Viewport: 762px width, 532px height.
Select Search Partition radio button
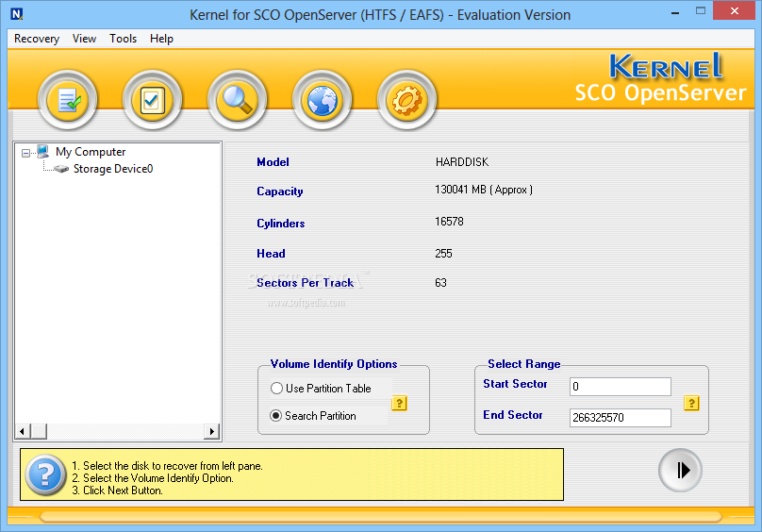pyautogui.click(x=275, y=416)
